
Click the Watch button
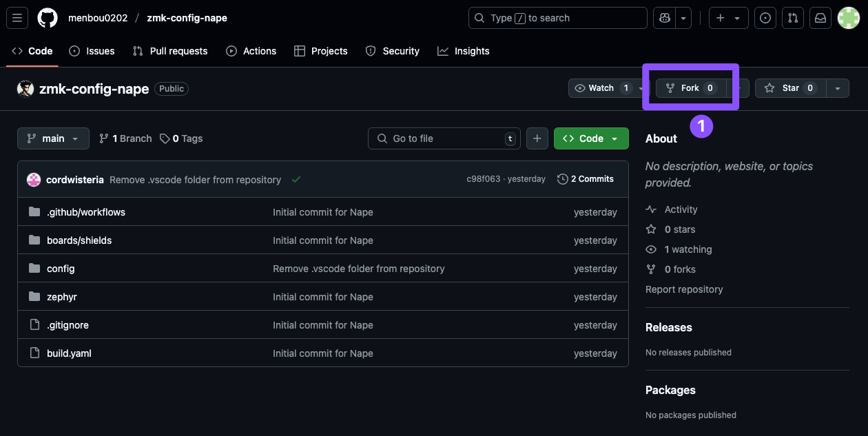tap(601, 88)
